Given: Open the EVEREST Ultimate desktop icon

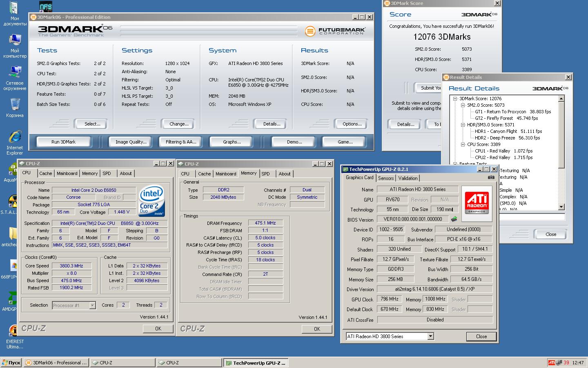Looking at the screenshot, I should (15, 336).
